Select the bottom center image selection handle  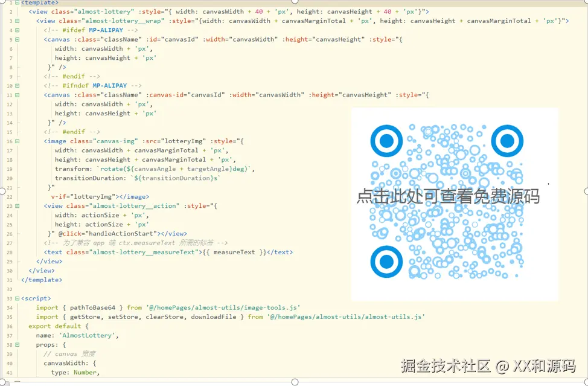pos(295,382)
